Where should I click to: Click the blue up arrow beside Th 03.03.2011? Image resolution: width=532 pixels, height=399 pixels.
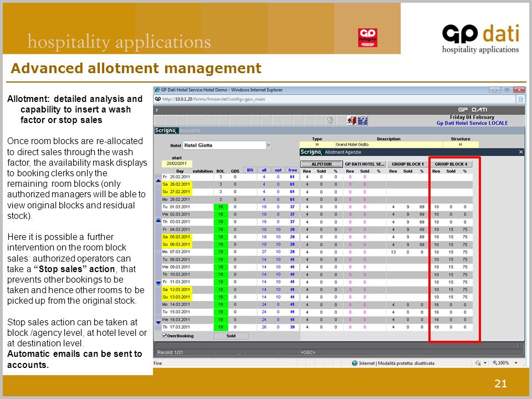pyautogui.click(x=158, y=221)
